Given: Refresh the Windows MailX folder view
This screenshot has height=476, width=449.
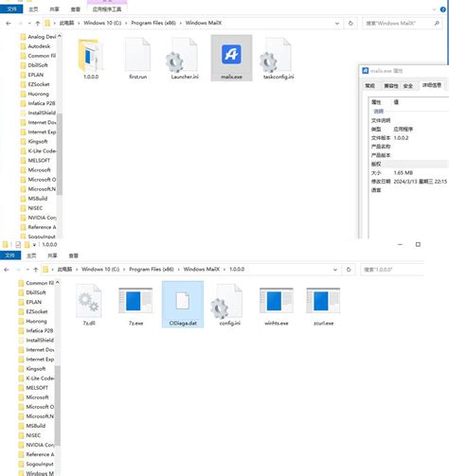Looking at the screenshot, I should click(x=350, y=23).
